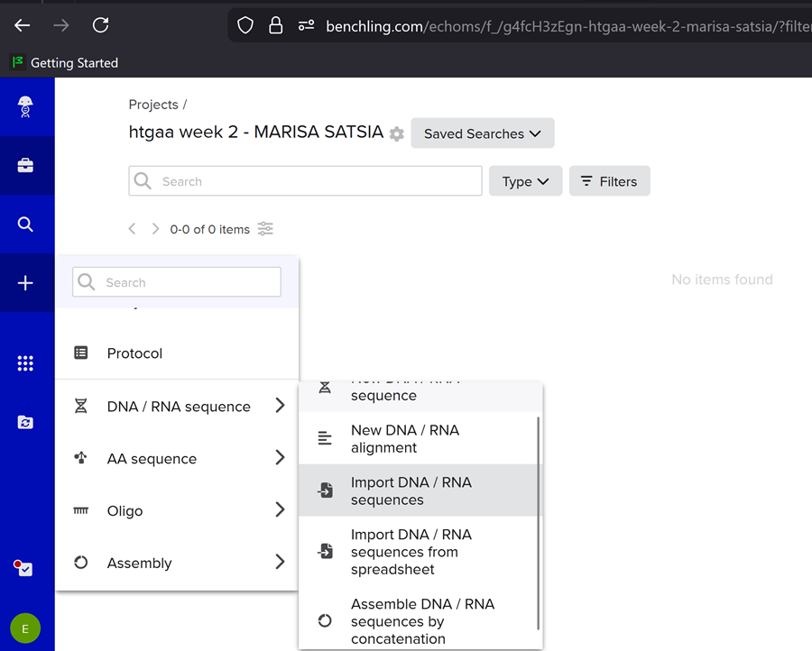Open the Type filter dropdown
Image resolution: width=812 pixels, height=651 pixels.
pos(525,181)
